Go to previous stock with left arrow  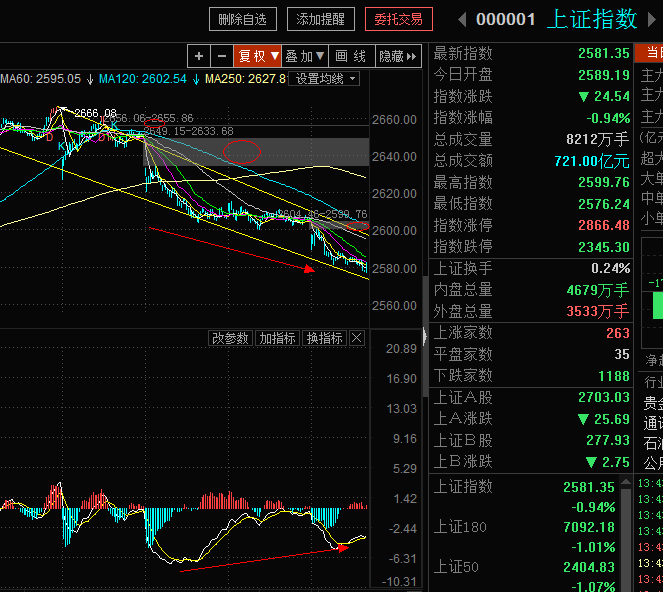tap(461, 19)
